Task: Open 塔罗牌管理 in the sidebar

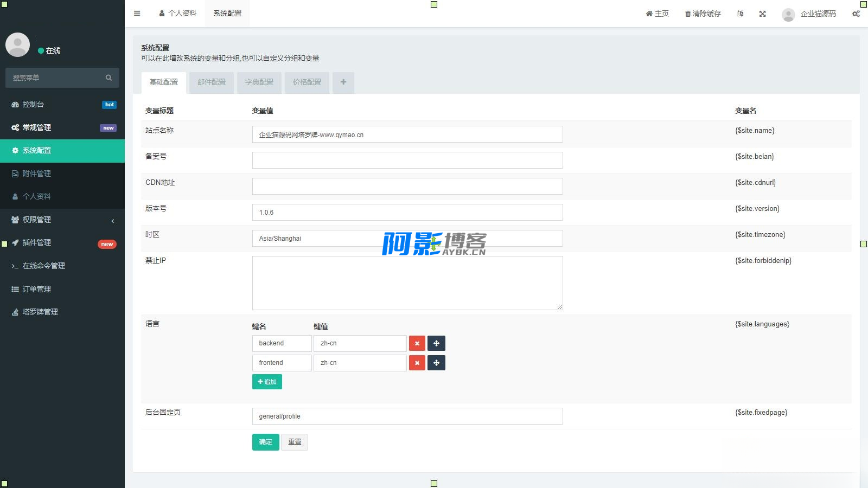Action: click(x=62, y=312)
